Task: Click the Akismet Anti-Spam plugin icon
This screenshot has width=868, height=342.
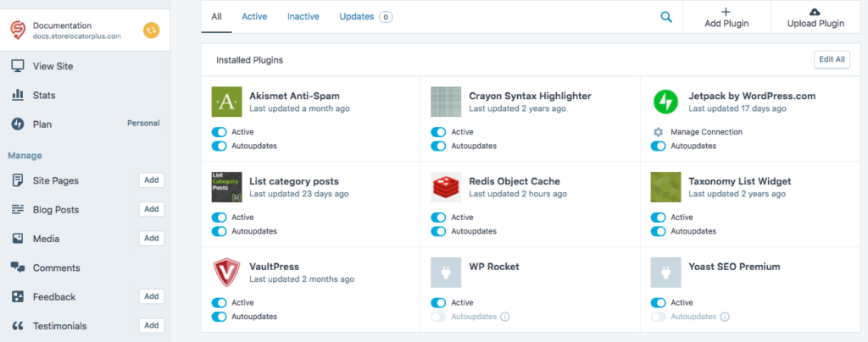Action: pos(226,102)
